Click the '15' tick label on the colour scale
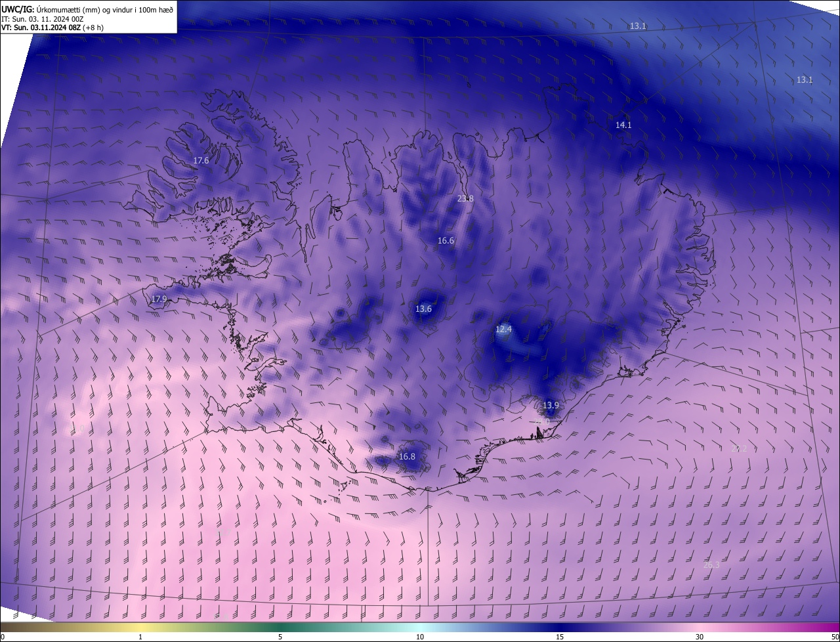 560,637
